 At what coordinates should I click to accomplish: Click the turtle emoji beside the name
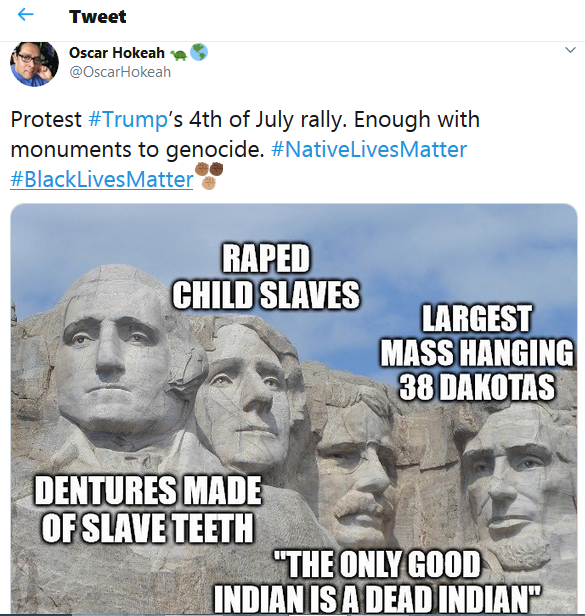179,55
